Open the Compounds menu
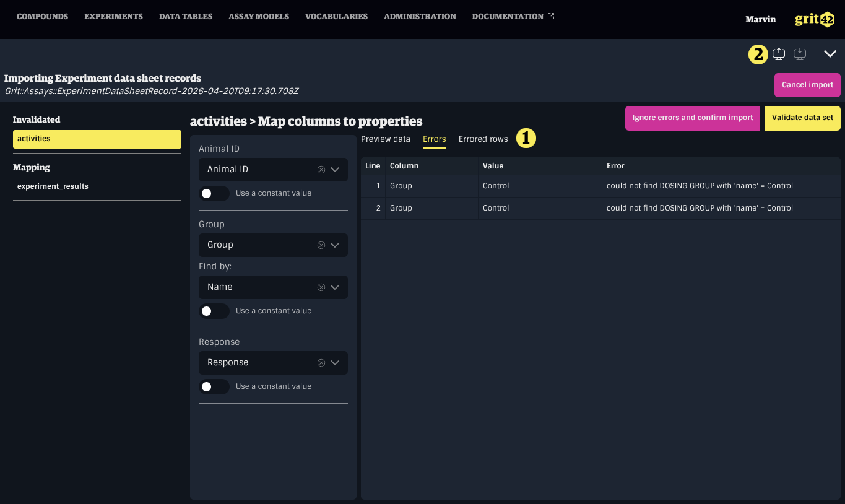The width and height of the screenshot is (845, 504). 42,17
